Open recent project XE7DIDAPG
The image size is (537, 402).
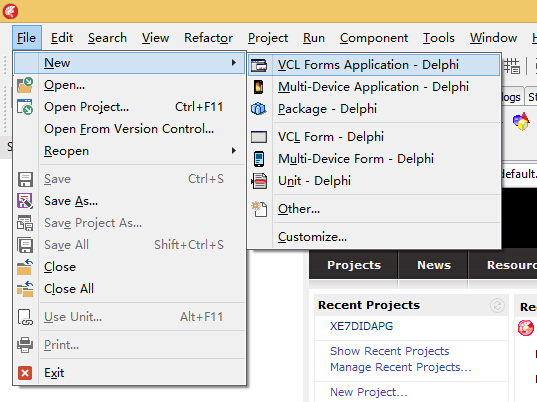tap(361, 326)
